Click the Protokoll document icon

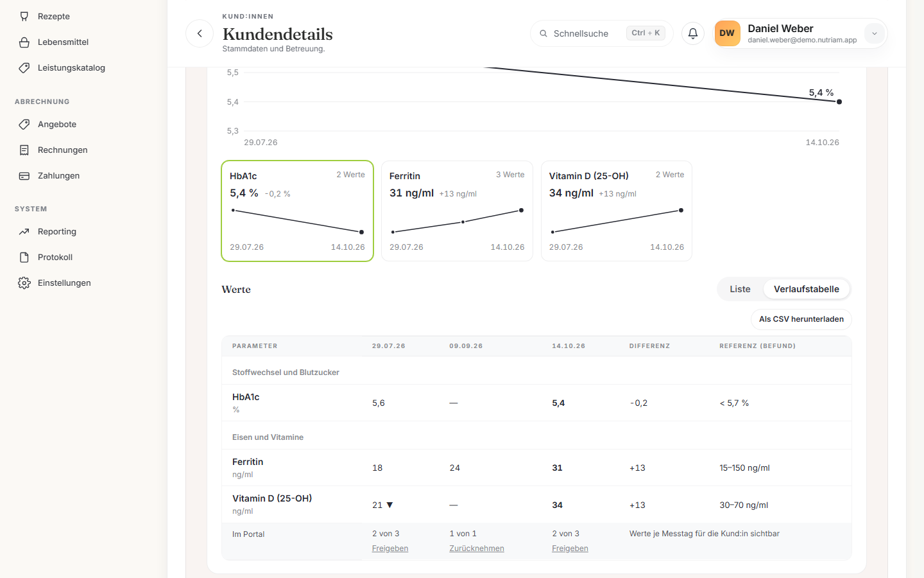pos(24,258)
